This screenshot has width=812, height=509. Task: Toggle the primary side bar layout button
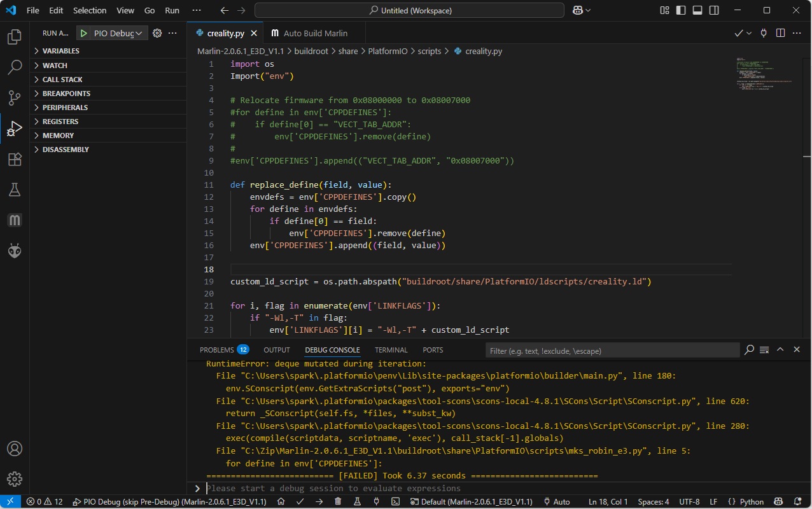(x=681, y=11)
